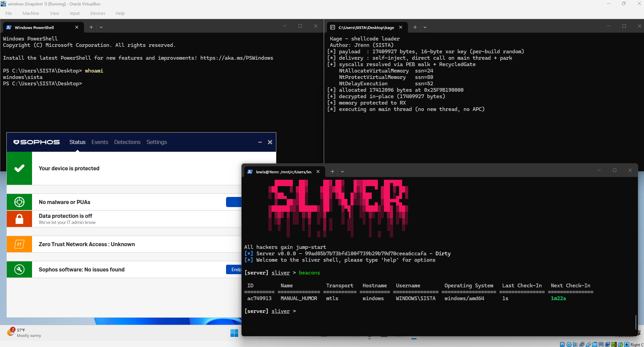The image size is (644, 347).
Task: Click the orange Data protection lock icon
Action: tap(19, 219)
